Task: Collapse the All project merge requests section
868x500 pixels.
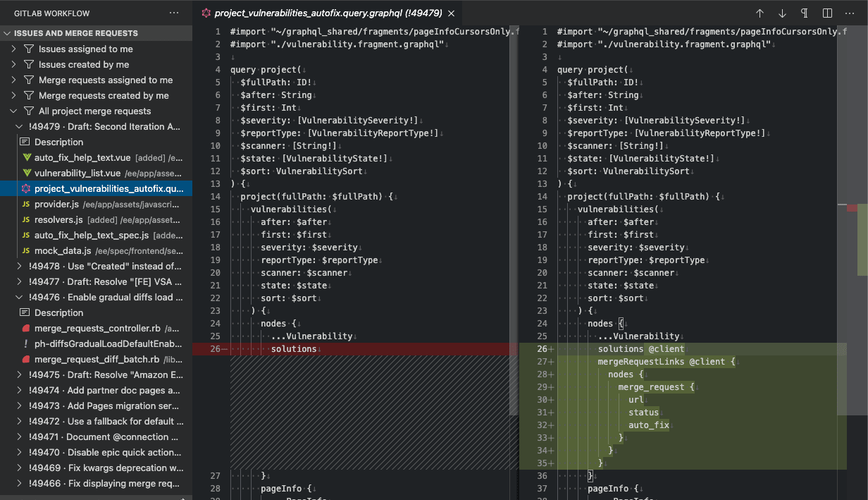Action: pos(15,111)
